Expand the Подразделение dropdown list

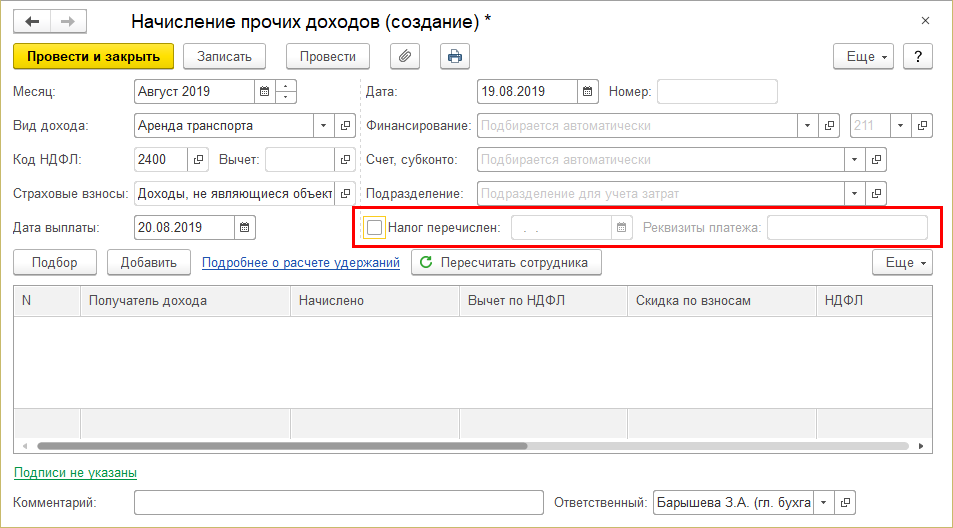click(x=854, y=193)
